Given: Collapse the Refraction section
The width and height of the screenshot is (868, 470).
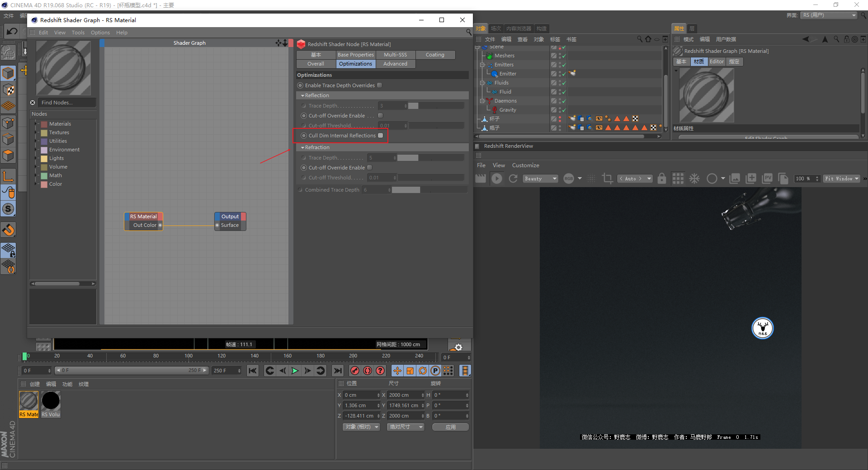Looking at the screenshot, I should tap(302, 147).
